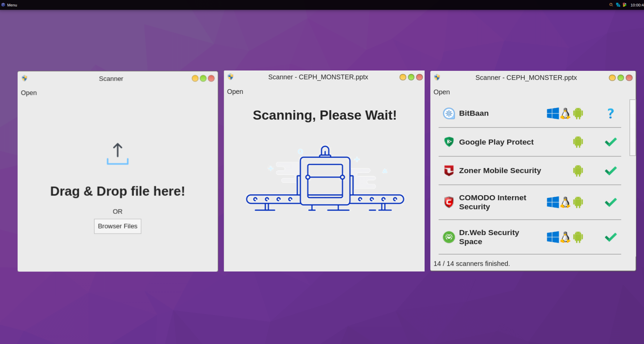644x344 pixels.
Task: Click the BitBaan scanner logo icon
Action: click(449, 113)
